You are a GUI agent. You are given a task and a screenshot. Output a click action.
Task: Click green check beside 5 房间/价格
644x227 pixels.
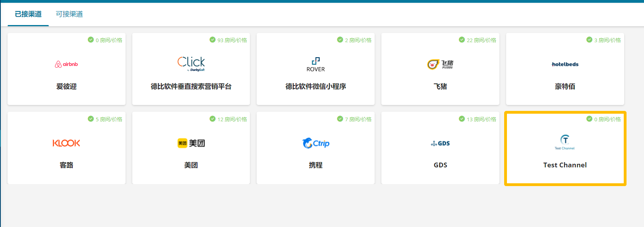pyautogui.click(x=91, y=119)
